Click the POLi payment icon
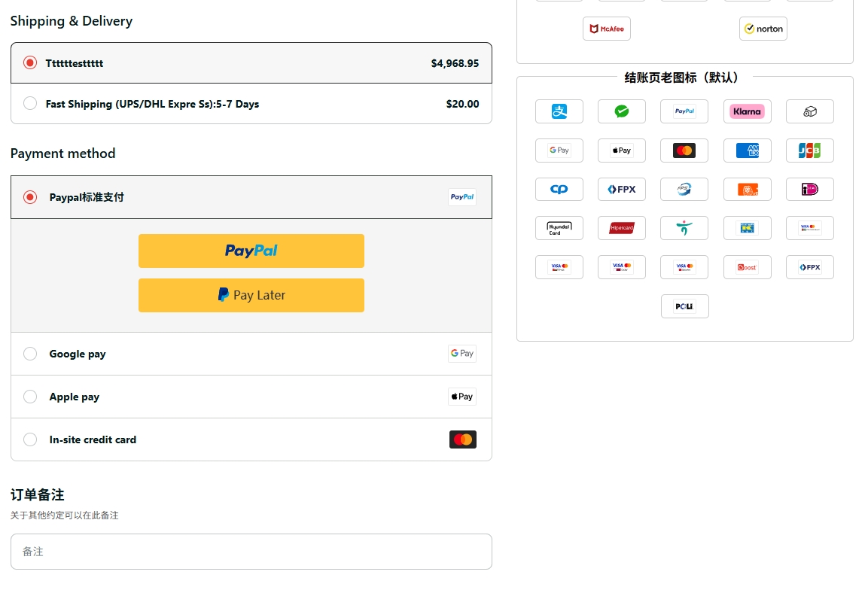The width and height of the screenshot is (868, 593). [684, 306]
